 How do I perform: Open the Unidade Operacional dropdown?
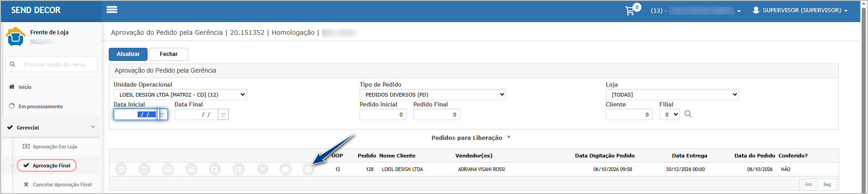pyautogui.click(x=180, y=95)
